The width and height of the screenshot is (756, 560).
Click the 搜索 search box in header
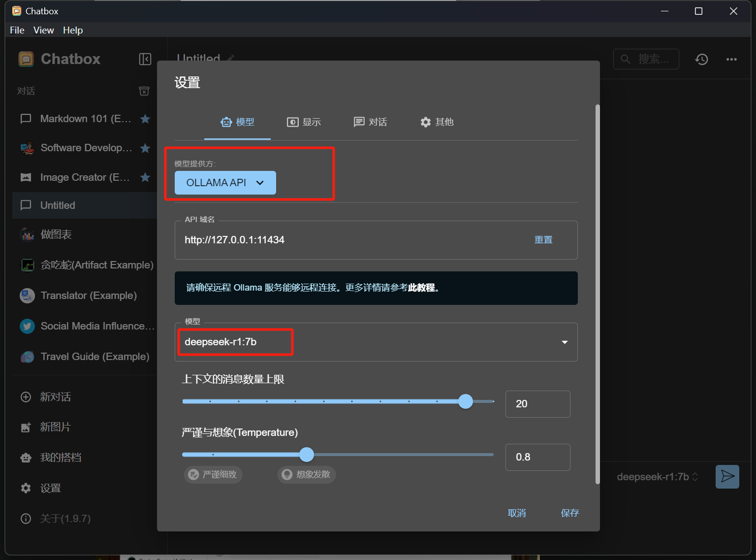pos(646,59)
